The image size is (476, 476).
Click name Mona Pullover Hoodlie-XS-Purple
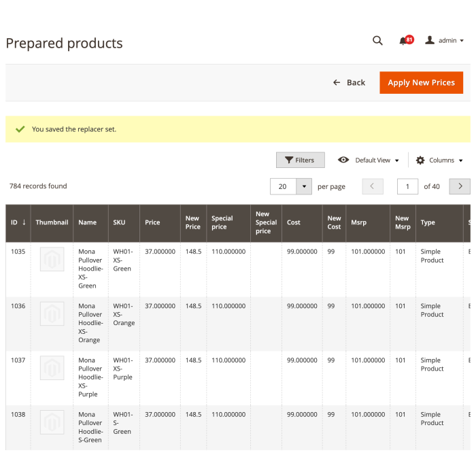coord(90,377)
